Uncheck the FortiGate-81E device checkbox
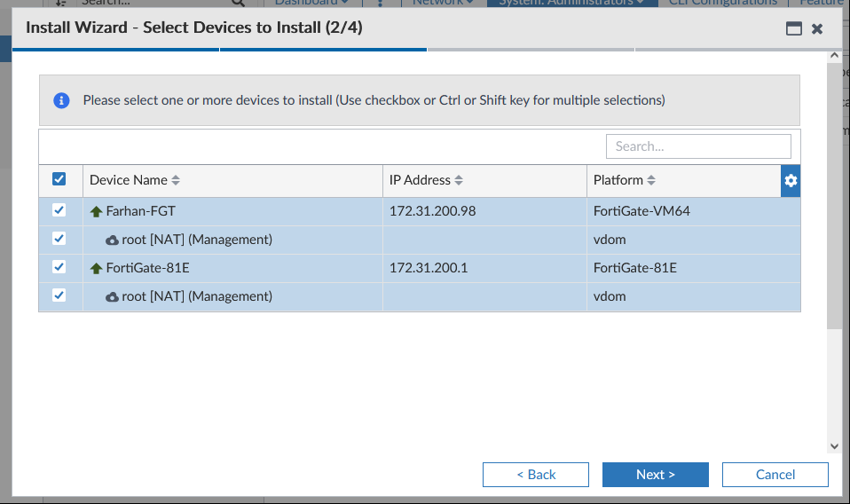 pyautogui.click(x=59, y=267)
